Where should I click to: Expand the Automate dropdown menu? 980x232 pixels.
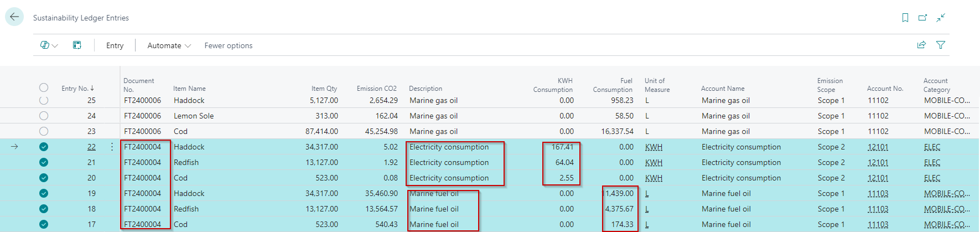tap(169, 45)
